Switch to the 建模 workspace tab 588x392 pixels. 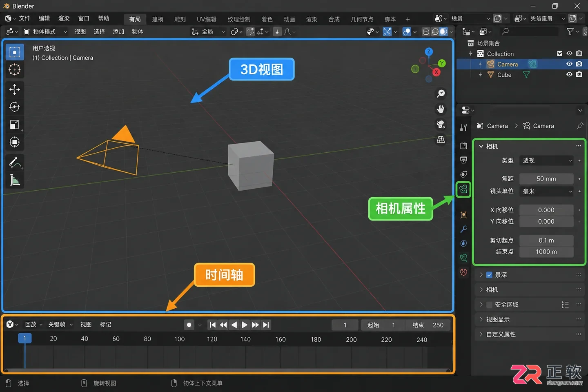(x=158, y=19)
